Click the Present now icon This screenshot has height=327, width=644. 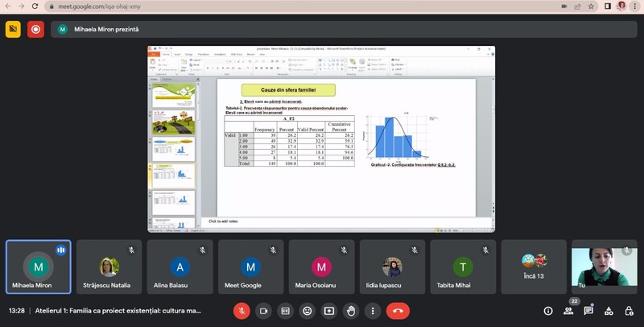328,310
